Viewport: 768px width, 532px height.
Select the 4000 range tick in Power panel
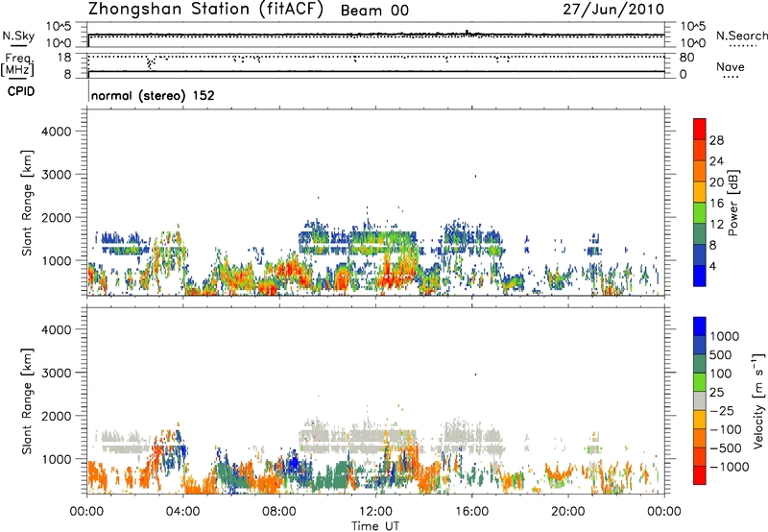57,132
